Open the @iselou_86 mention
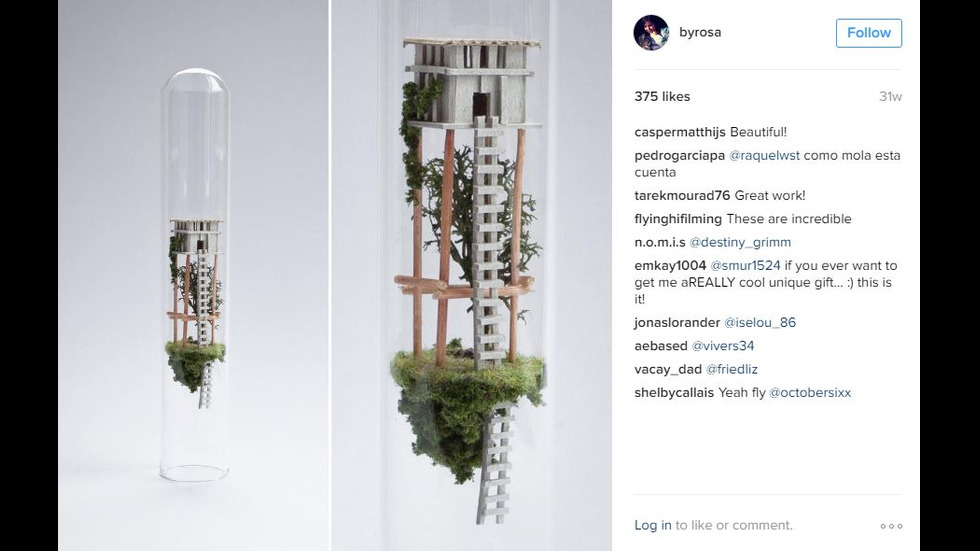 [760, 323]
